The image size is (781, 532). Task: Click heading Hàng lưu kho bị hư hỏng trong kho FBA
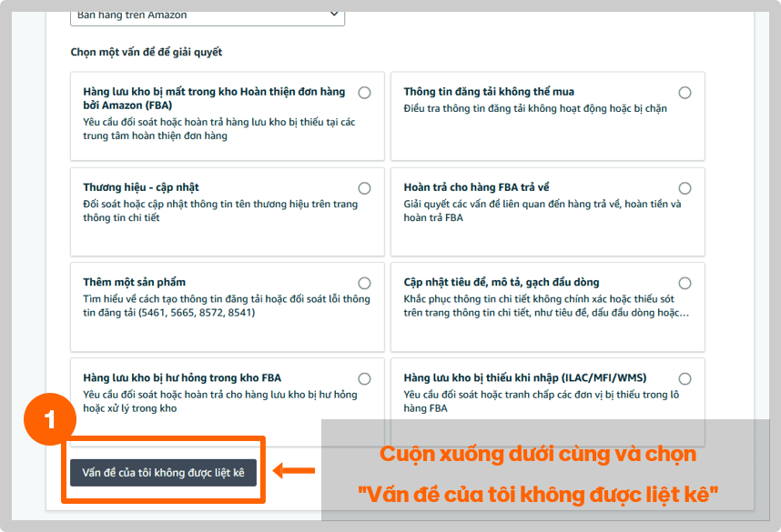click(182, 377)
